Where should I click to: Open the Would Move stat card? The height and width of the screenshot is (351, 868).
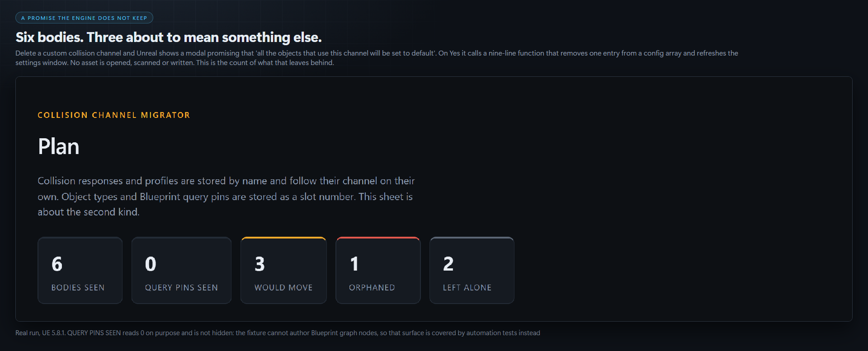(283, 270)
